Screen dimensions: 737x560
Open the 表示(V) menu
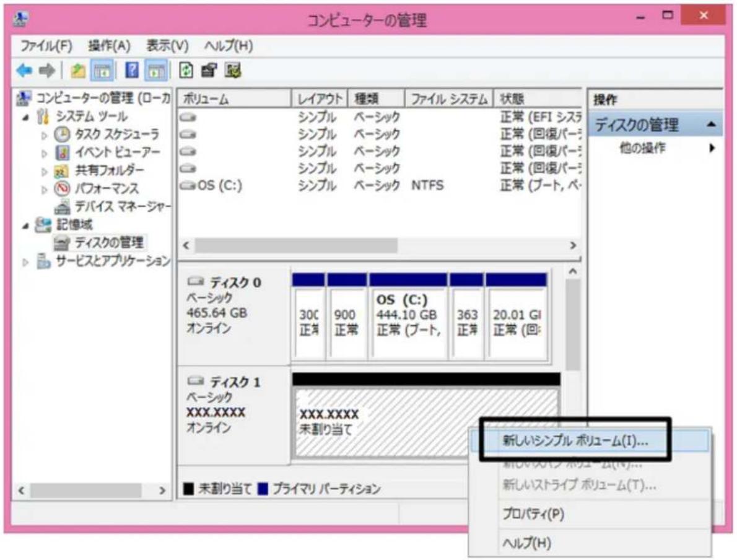167,46
